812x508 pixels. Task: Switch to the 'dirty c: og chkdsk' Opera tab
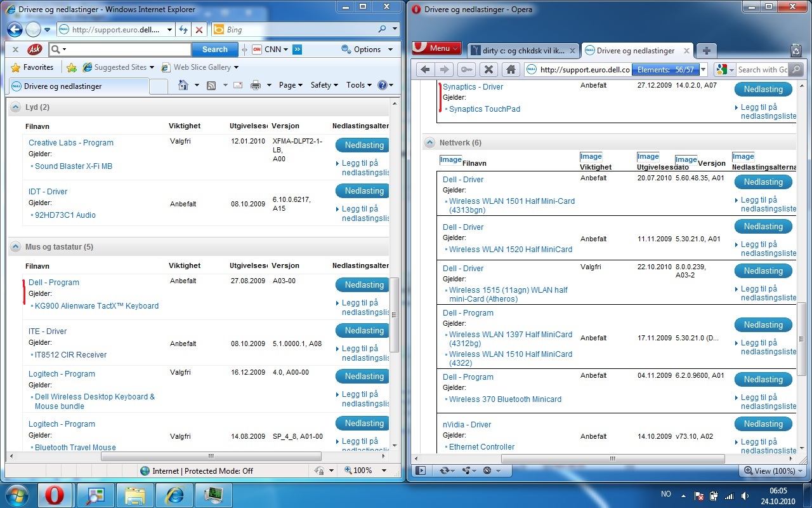524,51
